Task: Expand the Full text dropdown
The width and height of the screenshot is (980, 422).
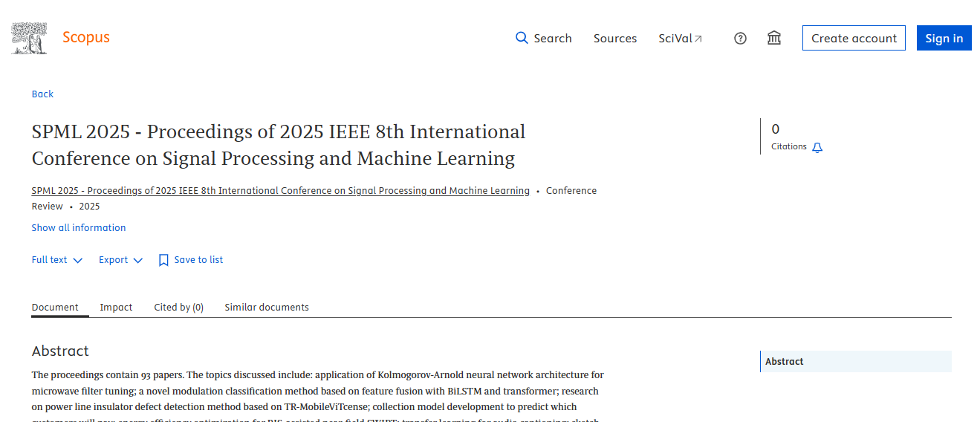Action: click(x=57, y=260)
